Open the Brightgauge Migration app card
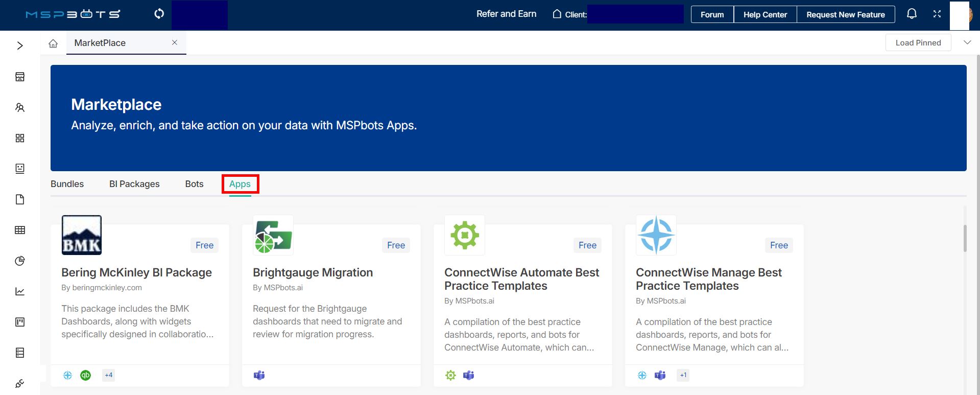This screenshot has width=980, height=395. tap(313, 273)
